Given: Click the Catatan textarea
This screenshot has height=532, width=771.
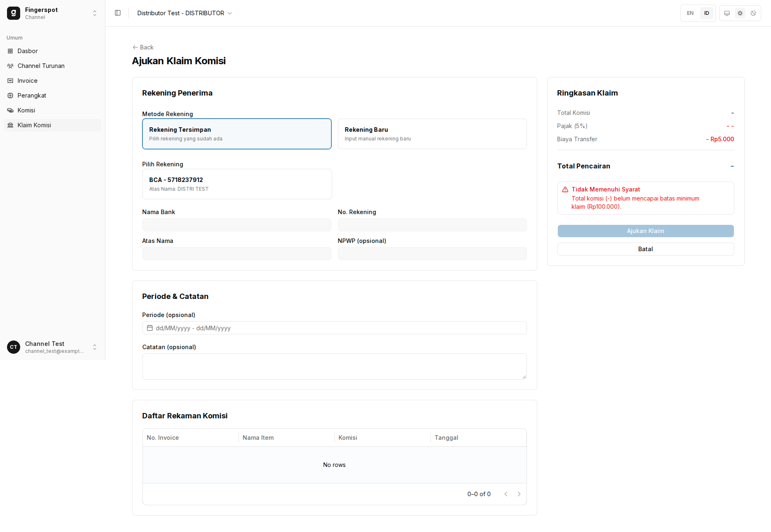Looking at the screenshot, I should point(335,366).
